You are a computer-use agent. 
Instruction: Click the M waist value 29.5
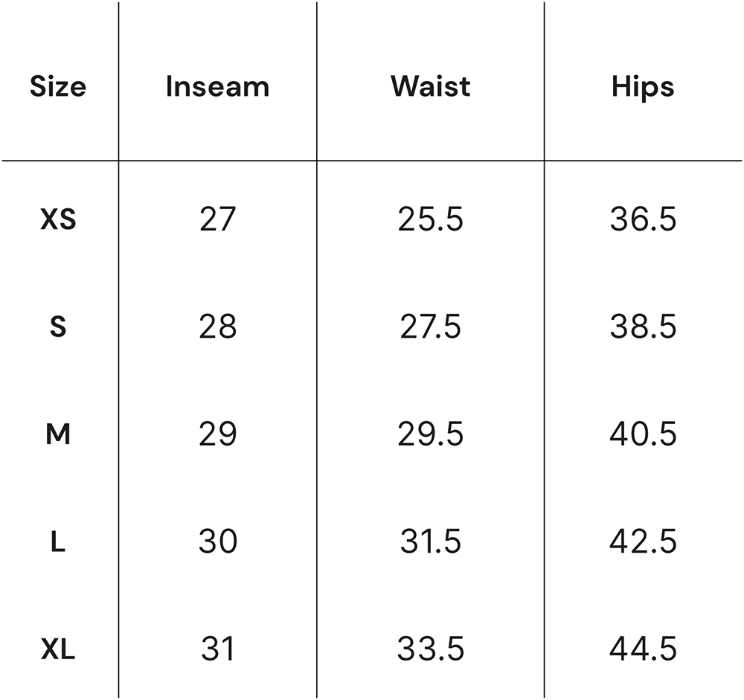430,434
